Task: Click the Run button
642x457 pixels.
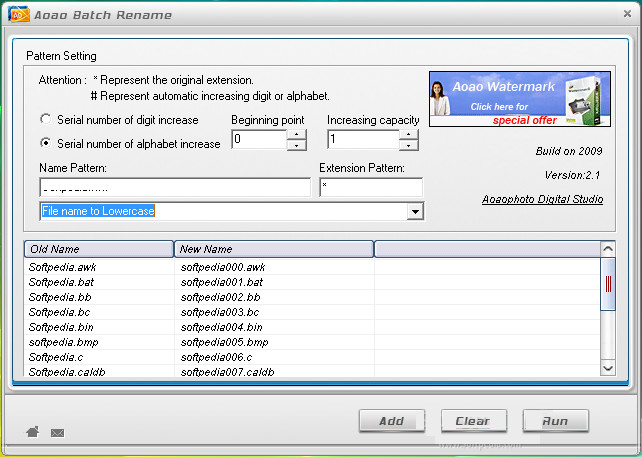Action: [556, 421]
